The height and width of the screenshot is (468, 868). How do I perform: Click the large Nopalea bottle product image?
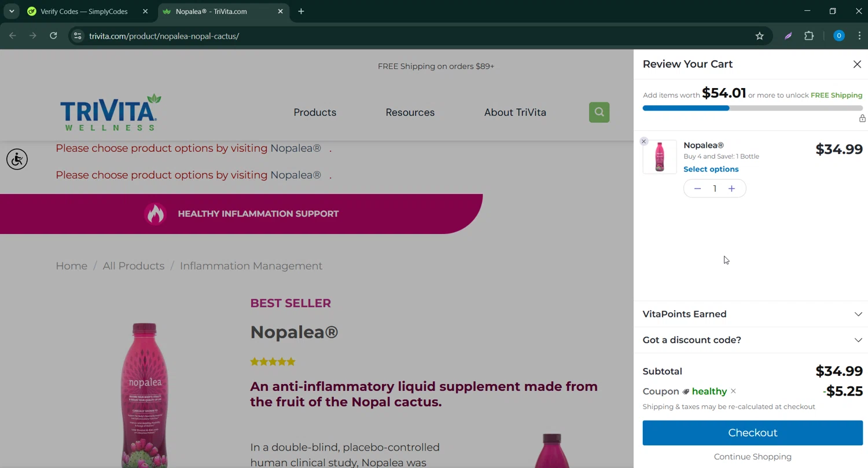[x=145, y=395]
